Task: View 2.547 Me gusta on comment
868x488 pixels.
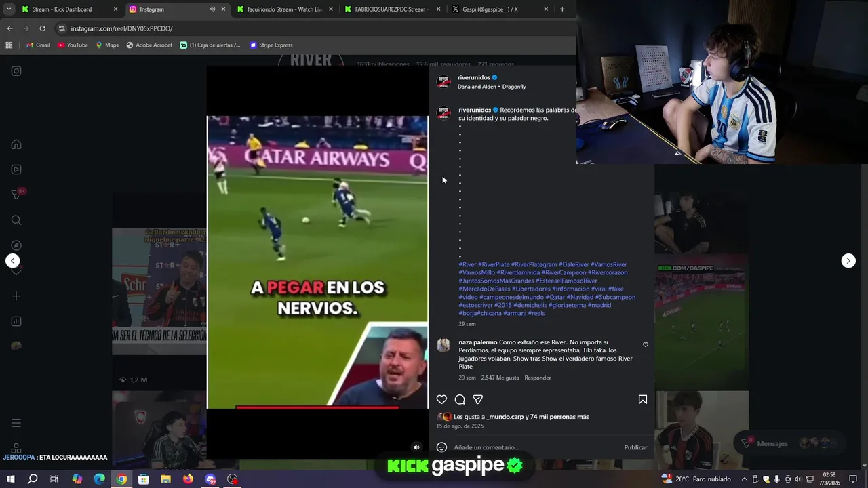Action: pos(500,378)
